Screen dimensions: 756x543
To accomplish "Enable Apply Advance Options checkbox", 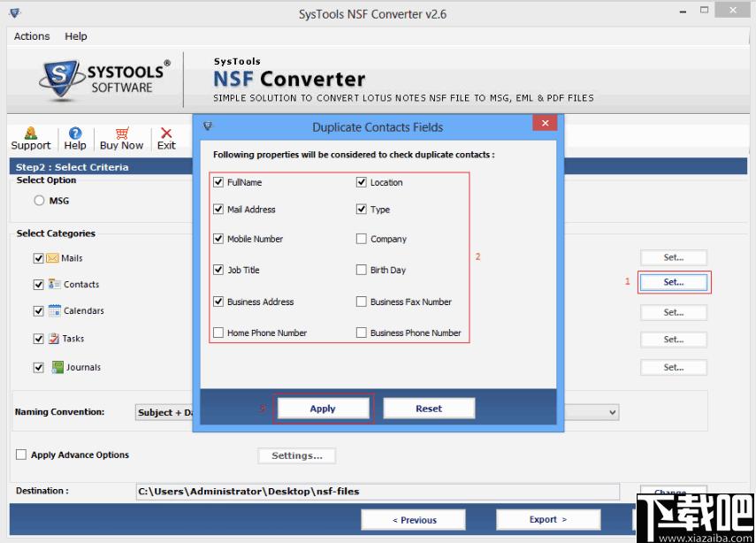I will (x=21, y=455).
